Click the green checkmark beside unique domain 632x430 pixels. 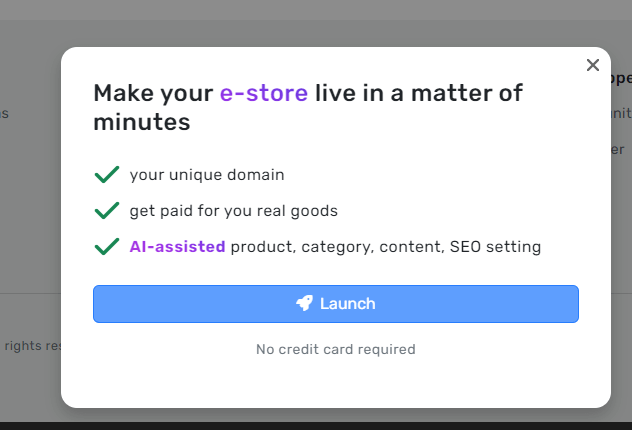tap(107, 174)
